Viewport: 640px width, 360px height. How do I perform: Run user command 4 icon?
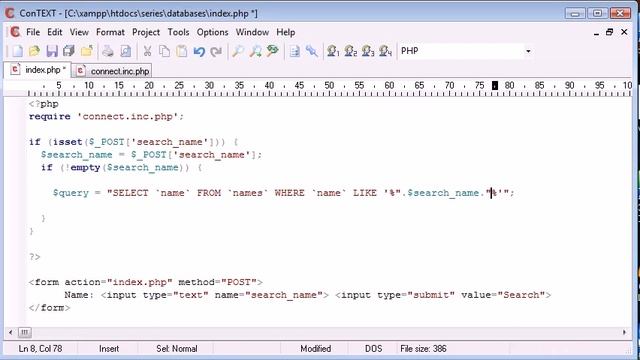(385, 51)
